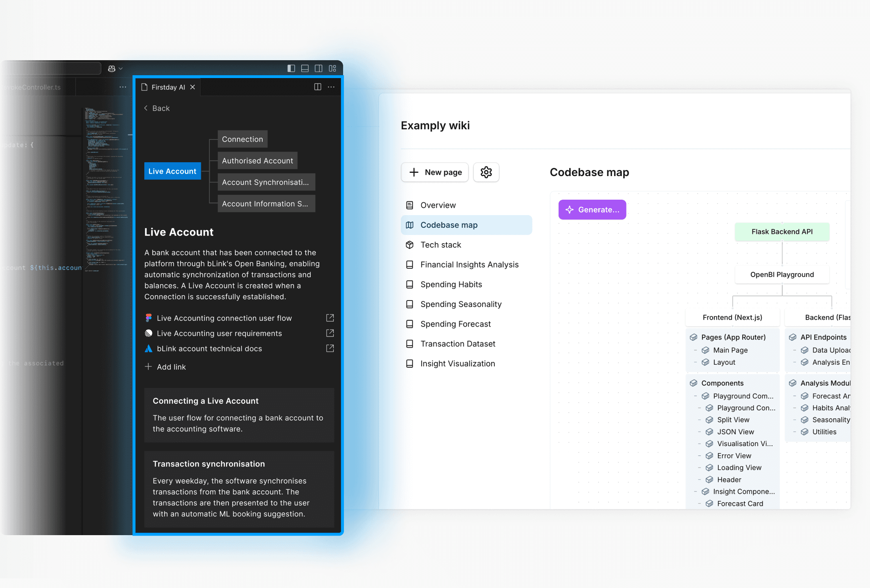870x588 pixels.
Task: Open more actions ellipsis in Firstday AI panel
Action: click(x=331, y=87)
